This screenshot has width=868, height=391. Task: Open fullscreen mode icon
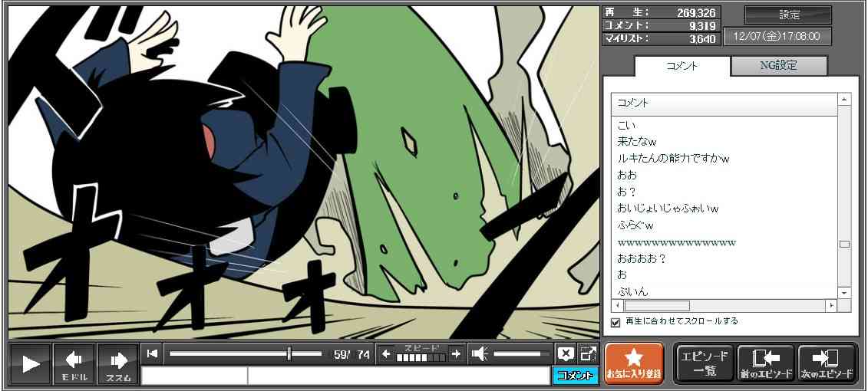[588, 353]
